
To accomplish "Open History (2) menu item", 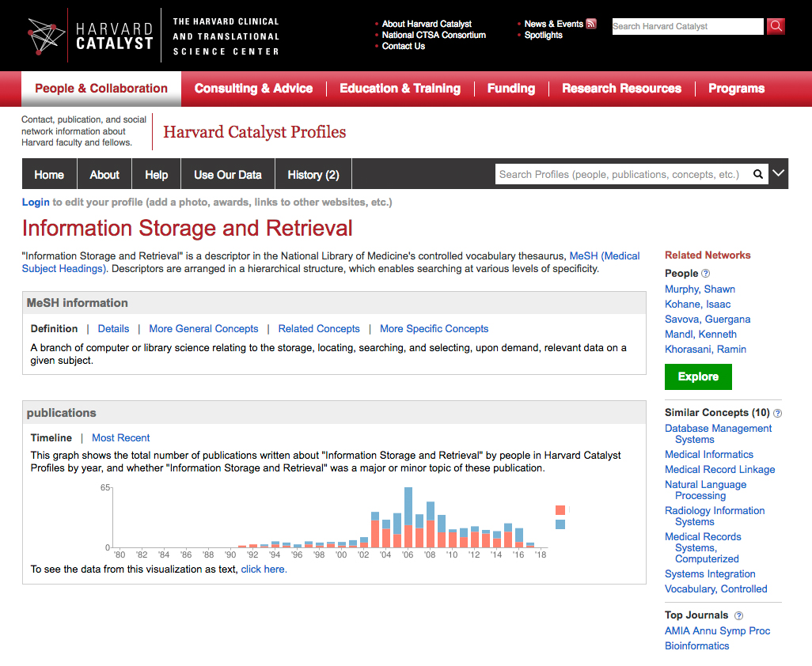I will tap(313, 174).
